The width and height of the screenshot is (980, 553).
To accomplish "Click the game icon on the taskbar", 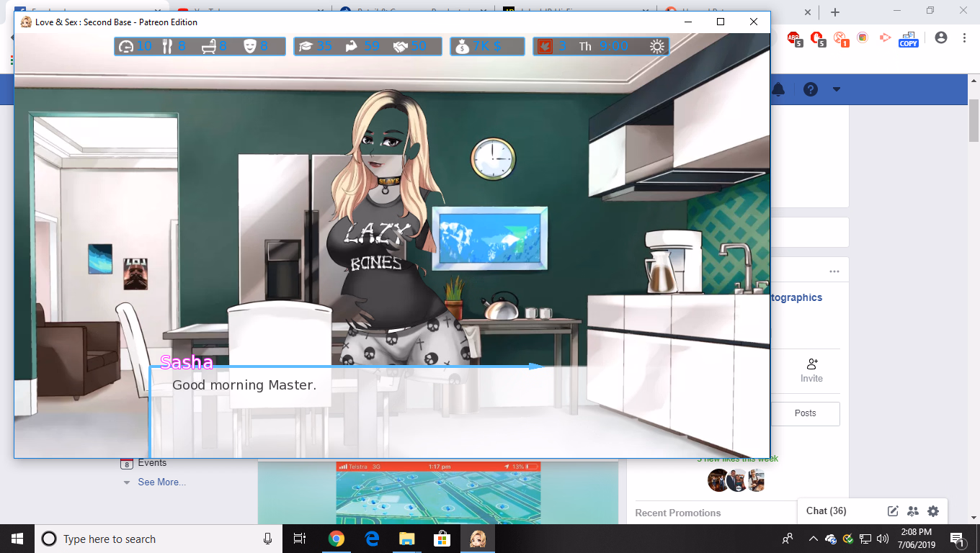I will point(477,539).
